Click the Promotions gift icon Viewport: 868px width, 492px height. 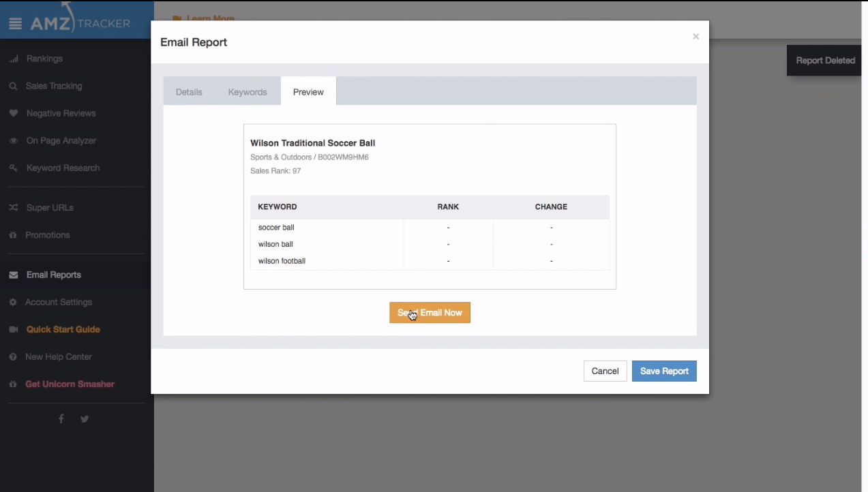[13, 235]
